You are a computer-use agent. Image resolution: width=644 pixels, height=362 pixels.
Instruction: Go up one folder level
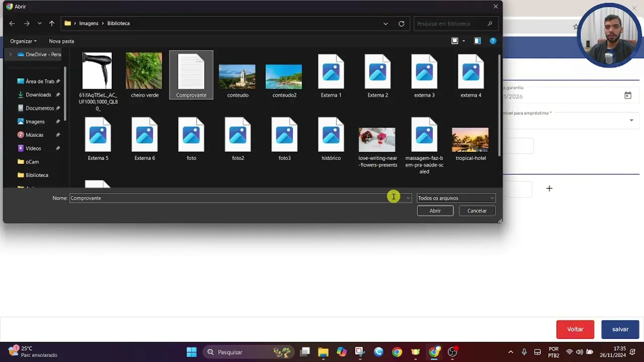coord(52,24)
